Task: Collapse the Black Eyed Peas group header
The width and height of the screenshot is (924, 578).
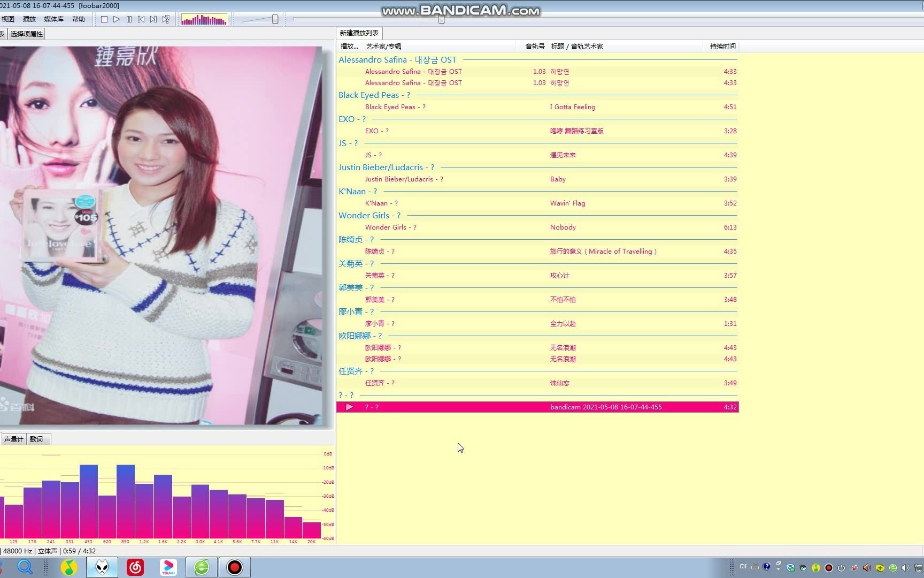Action: [x=537, y=95]
